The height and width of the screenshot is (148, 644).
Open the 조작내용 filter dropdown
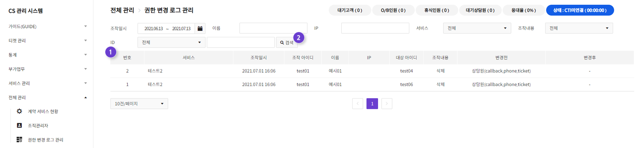point(579,28)
